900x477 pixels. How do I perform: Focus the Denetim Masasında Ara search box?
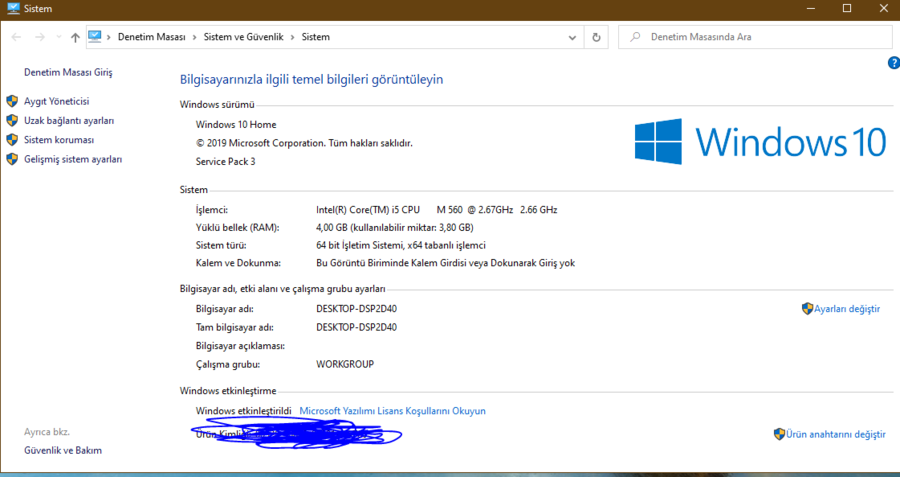pyautogui.click(x=755, y=37)
